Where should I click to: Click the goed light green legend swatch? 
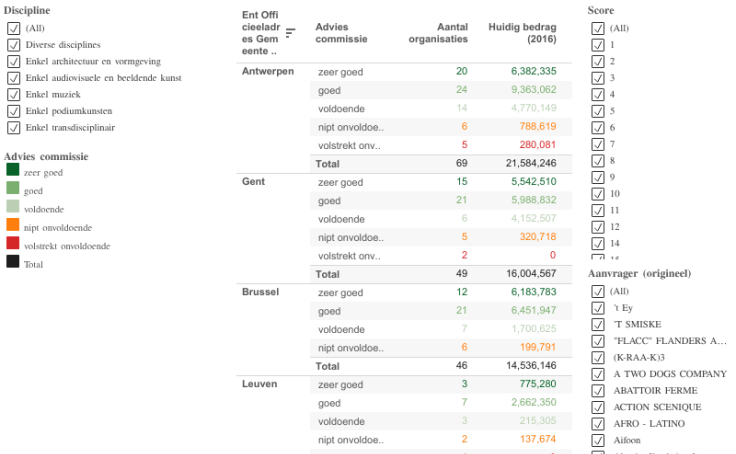click(13, 188)
